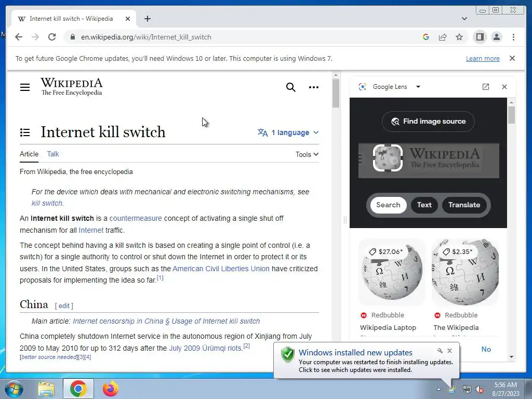Click the Wikipedia logo wordmark
532x399 pixels.
71,87
